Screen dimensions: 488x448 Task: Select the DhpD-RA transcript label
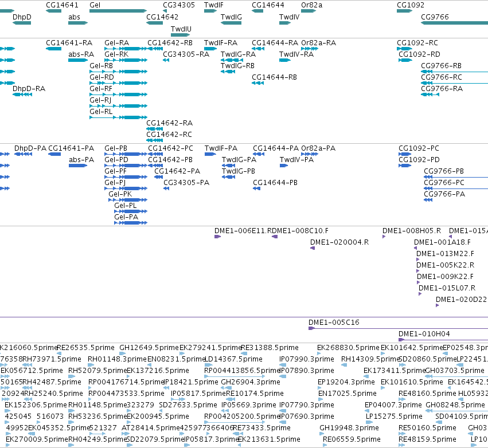coord(29,89)
